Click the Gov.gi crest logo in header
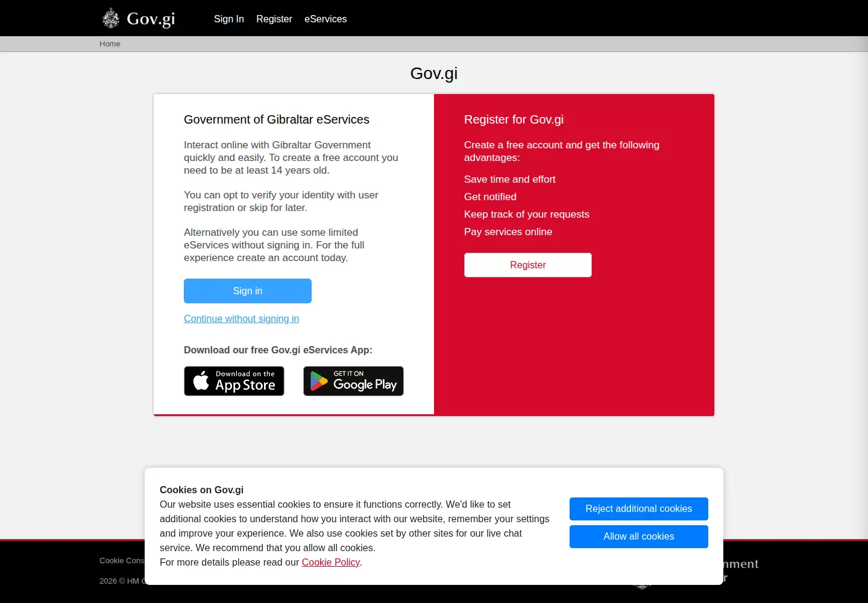The width and height of the screenshot is (868, 603). [x=139, y=19]
